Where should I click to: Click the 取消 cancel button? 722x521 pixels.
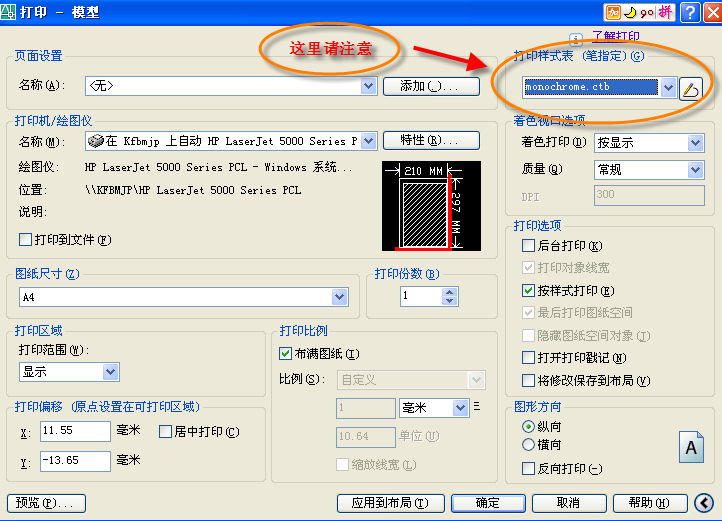point(569,503)
